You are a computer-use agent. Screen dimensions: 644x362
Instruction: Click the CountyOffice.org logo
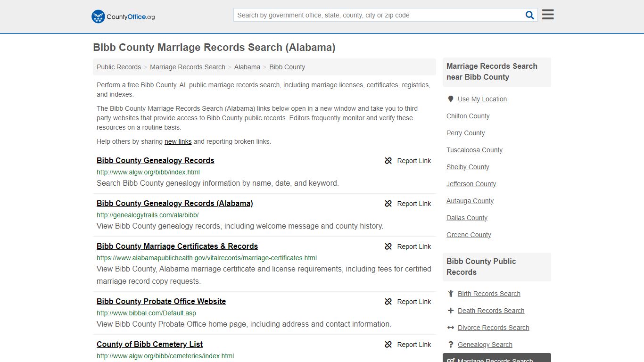click(123, 16)
